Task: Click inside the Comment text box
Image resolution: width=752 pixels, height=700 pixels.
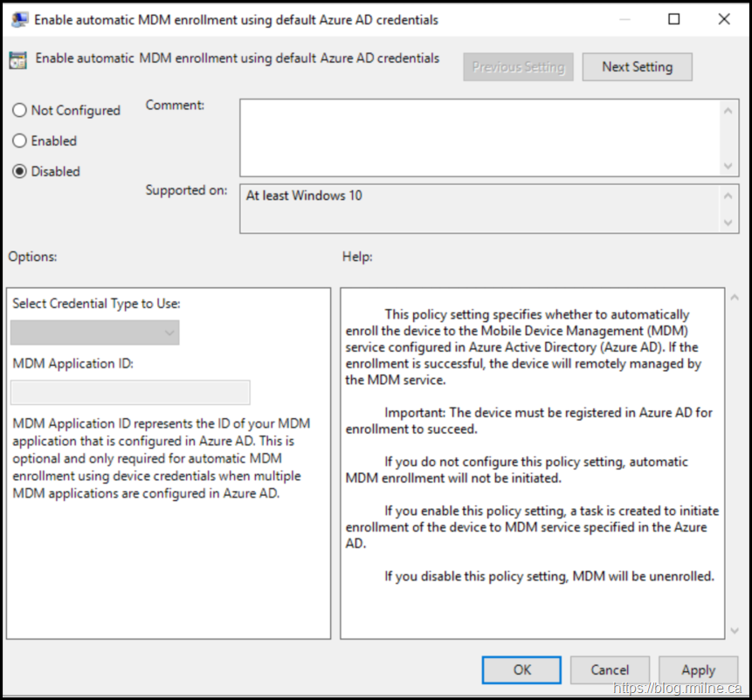Action: pos(479,137)
